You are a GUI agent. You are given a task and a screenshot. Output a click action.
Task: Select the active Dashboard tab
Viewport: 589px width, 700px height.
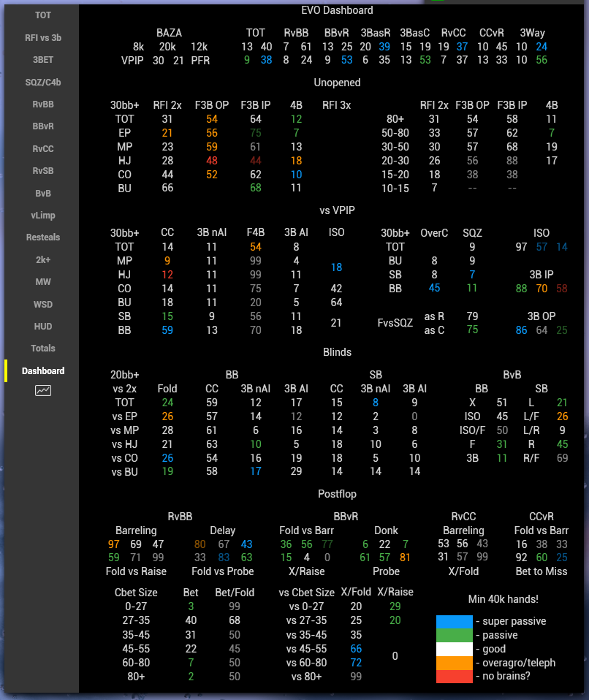[x=43, y=371]
